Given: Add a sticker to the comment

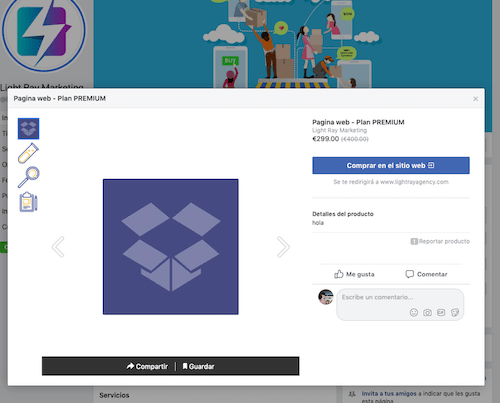Looking at the screenshot, I should [455, 312].
